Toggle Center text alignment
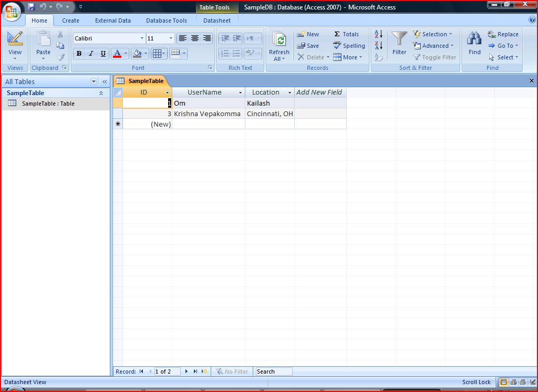Viewport: 538px width, 392px height. 194,38
